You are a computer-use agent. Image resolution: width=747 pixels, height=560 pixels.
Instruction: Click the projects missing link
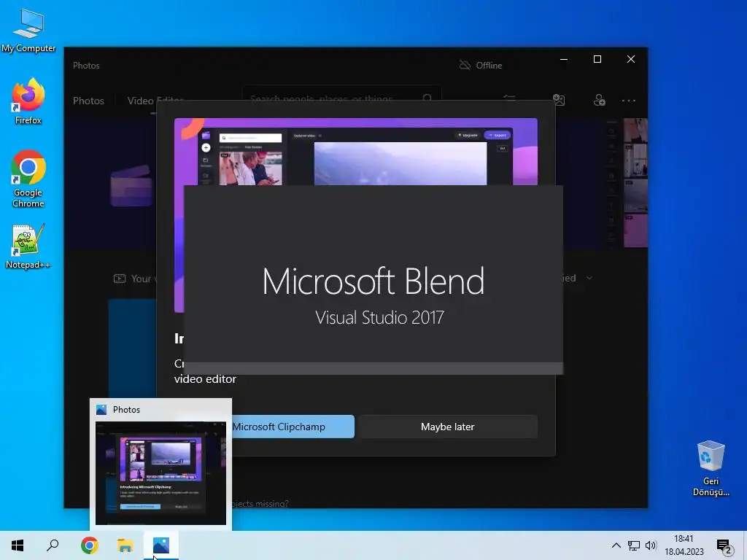(x=260, y=503)
